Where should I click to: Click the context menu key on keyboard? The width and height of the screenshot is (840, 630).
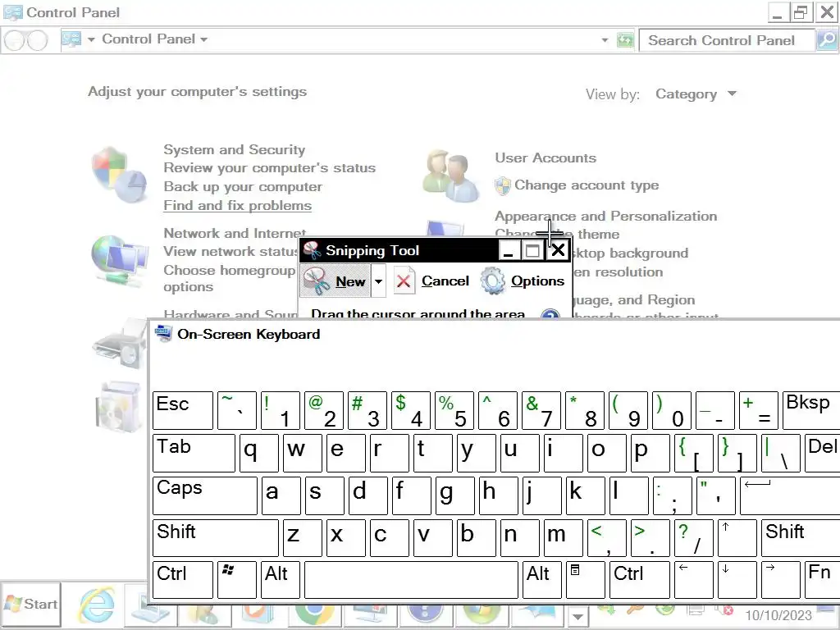pos(585,580)
